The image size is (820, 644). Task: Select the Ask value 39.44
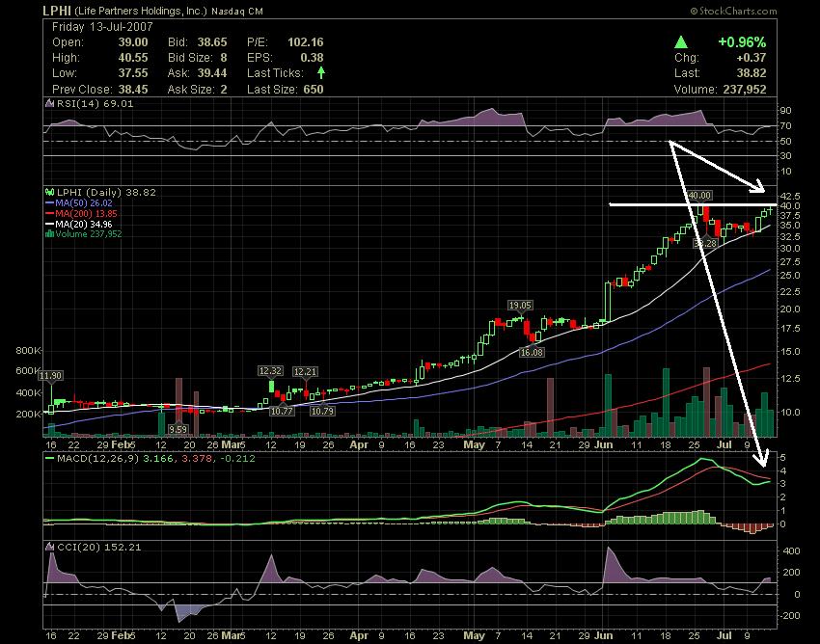click(212, 73)
